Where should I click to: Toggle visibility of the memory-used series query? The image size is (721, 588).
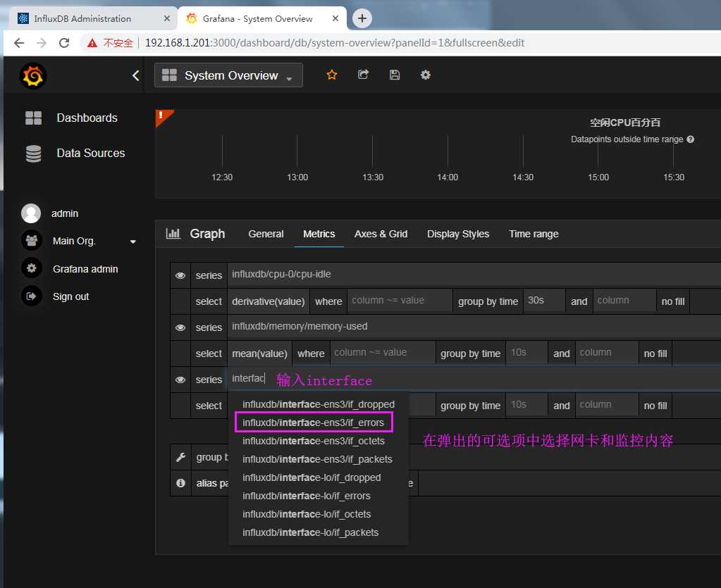coord(180,327)
